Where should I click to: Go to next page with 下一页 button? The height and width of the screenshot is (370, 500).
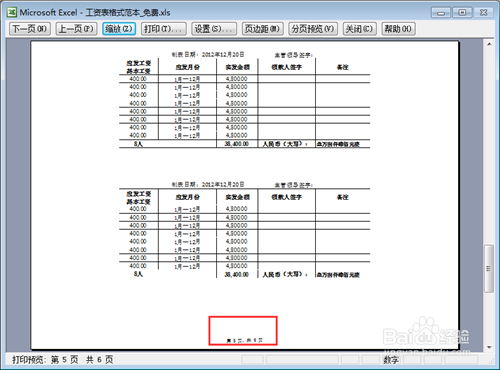pos(30,29)
